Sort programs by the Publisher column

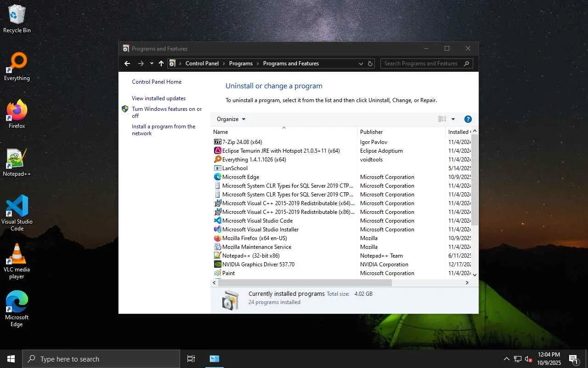coord(401,132)
